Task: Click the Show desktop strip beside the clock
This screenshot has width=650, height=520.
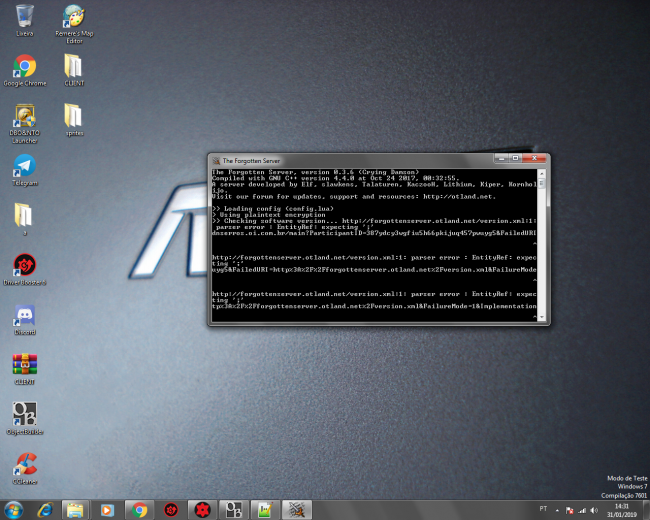Action: pyautogui.click(x=646, y=510)
